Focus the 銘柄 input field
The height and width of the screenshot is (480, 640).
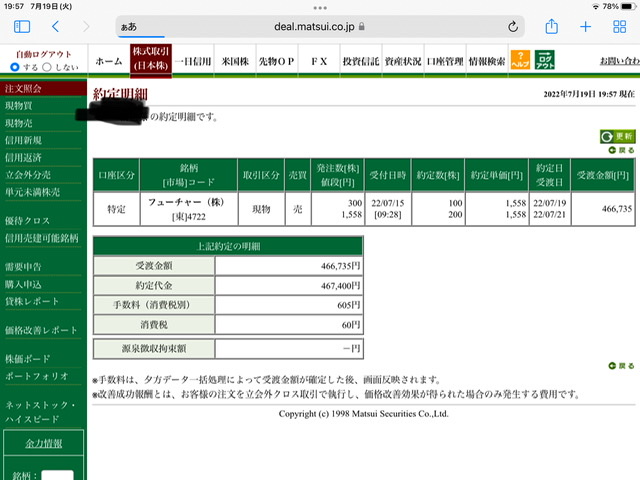pyautogui.click(x=58, y=475)
